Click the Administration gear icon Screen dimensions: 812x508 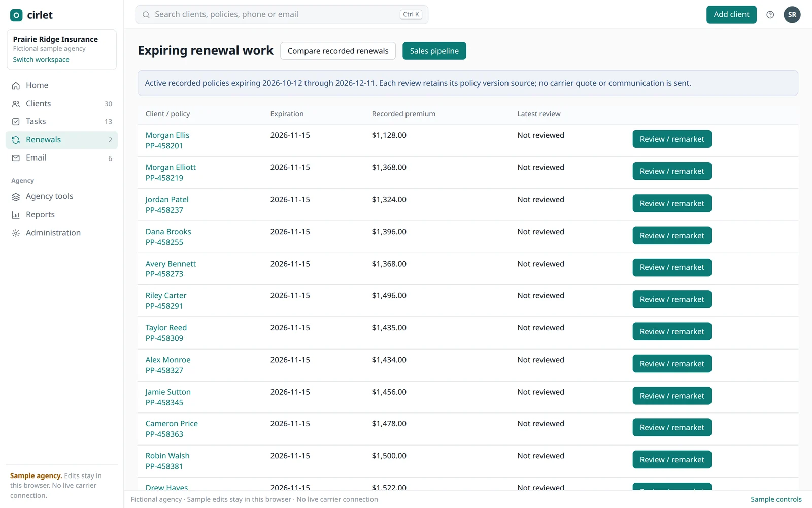[x=16, y=233]
